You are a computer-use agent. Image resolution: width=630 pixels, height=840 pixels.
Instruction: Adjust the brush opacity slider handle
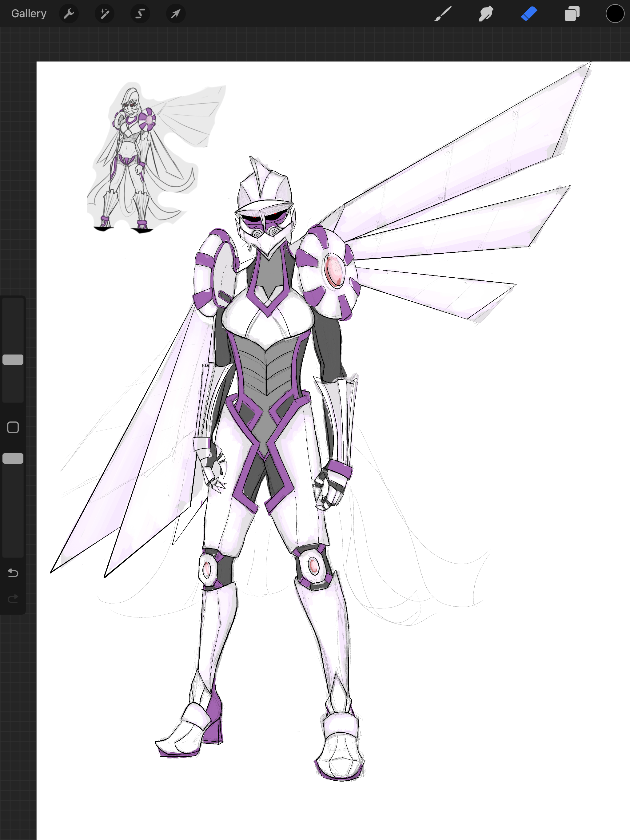(x=13, y=458)
